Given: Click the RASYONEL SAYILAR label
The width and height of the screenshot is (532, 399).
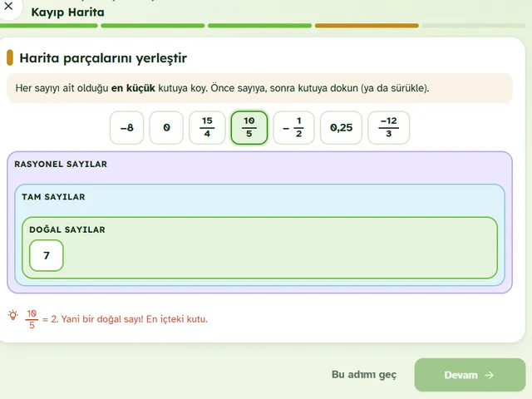Looking at the screenshot, I should pos(61,165).
